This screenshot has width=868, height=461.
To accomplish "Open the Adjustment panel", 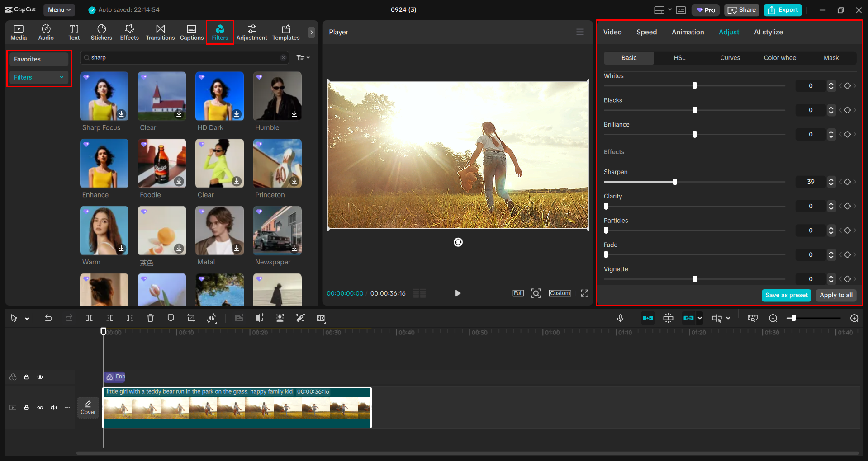I will 252,32.
